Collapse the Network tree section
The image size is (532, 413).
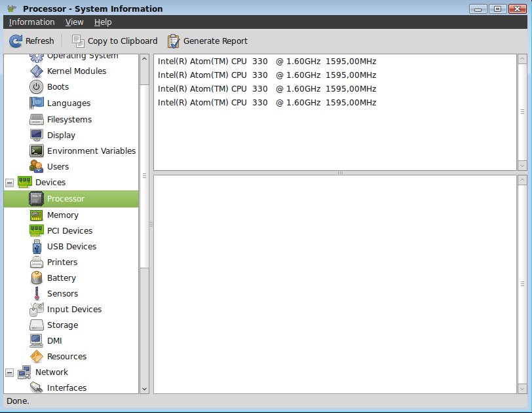click(x=9, y=372)
